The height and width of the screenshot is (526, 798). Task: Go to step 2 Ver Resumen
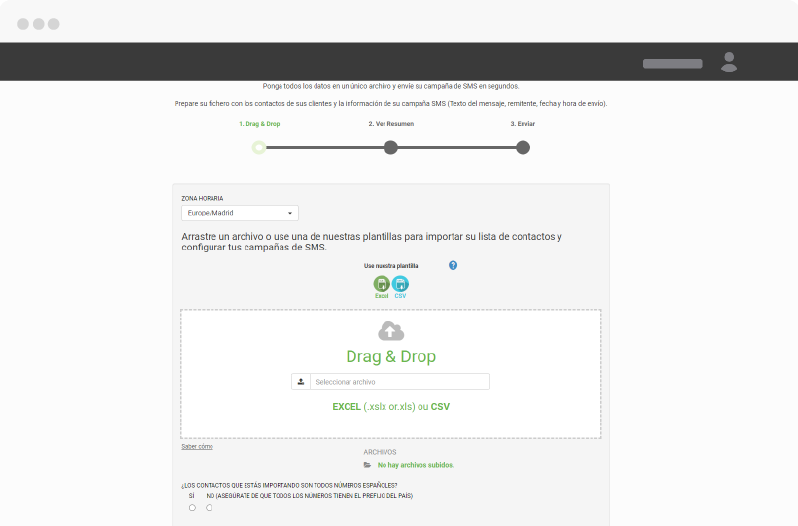[390, 124]
